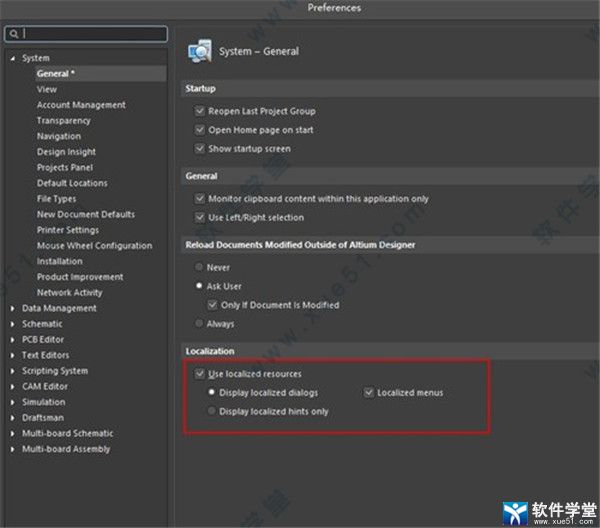Toggle Monitor clipboard content checkbox

pyautogui.click(x=200, y=199)
